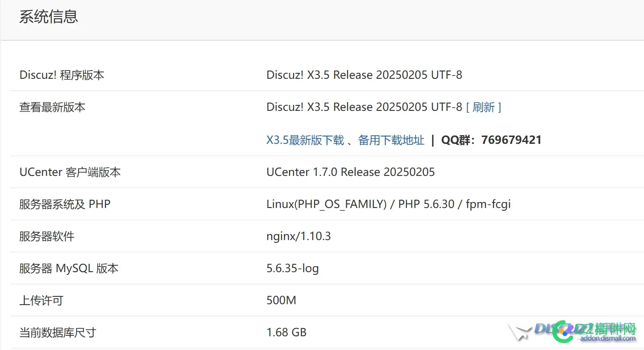The width and height of the screenshot is (644, 350).
Task: Click the addon.dismall.com watermark text
Action: pos(608,339)
